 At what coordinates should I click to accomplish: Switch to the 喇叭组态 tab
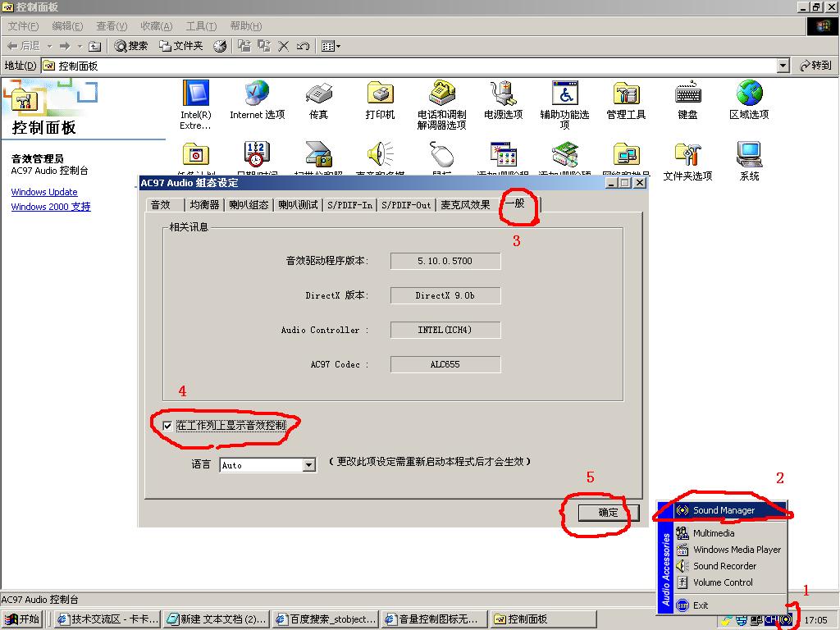[249, 204]
